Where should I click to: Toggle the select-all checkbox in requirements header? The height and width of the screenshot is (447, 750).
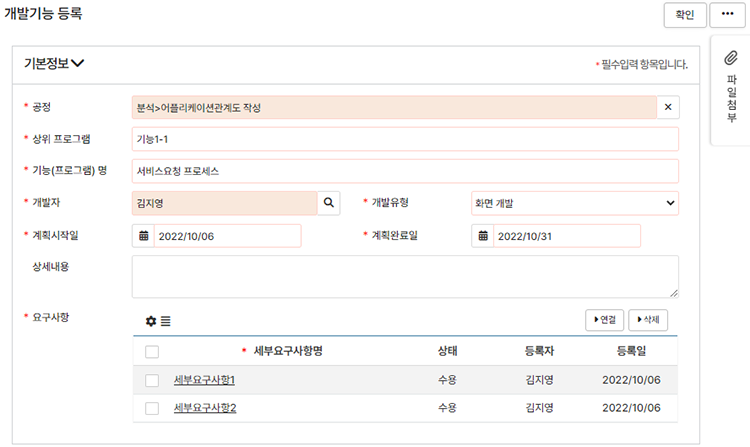(x=152, y=351)
